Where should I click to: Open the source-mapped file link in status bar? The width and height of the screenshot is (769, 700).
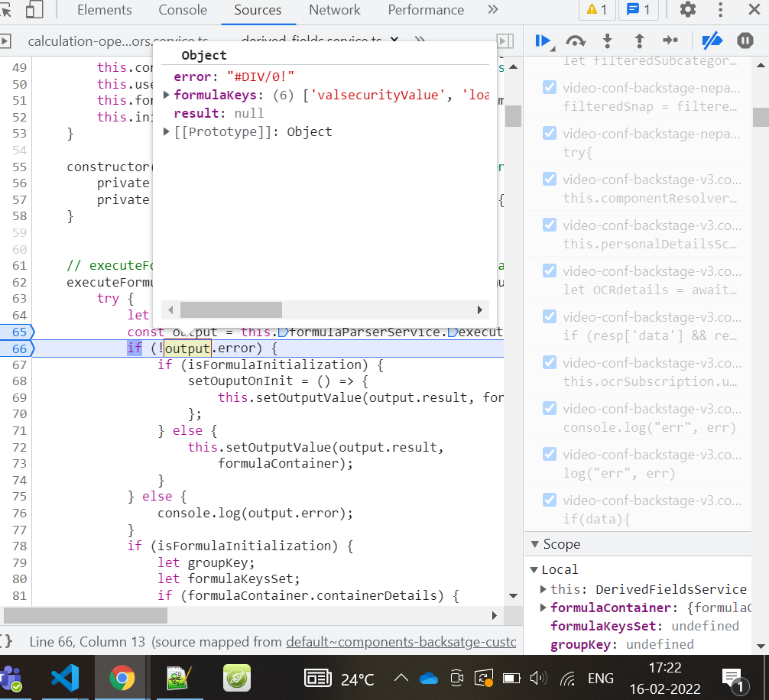pos(401,642)
